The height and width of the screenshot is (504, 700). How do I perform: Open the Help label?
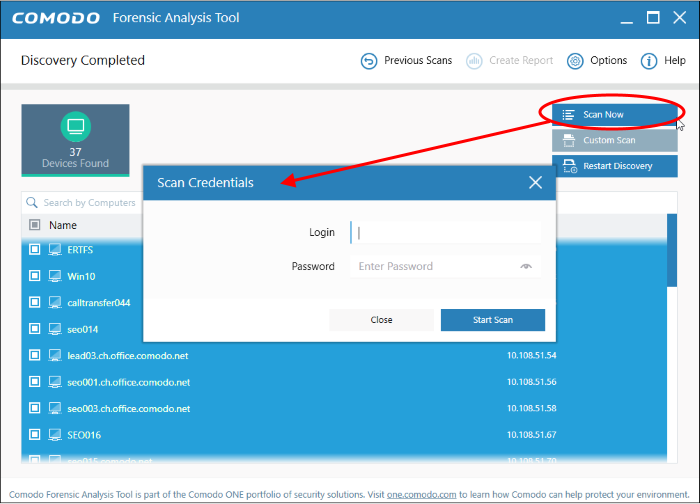coord(675,60)
